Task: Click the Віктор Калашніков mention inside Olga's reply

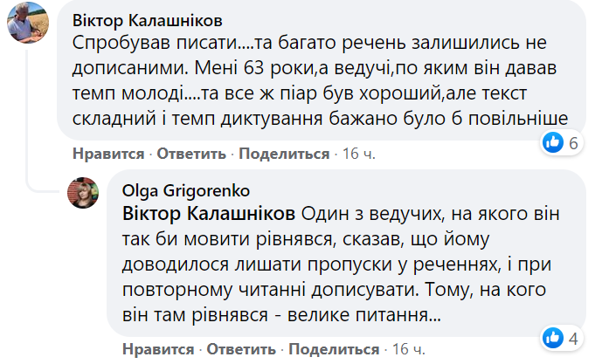Action: pyautogui.click(x=209, y=214)
